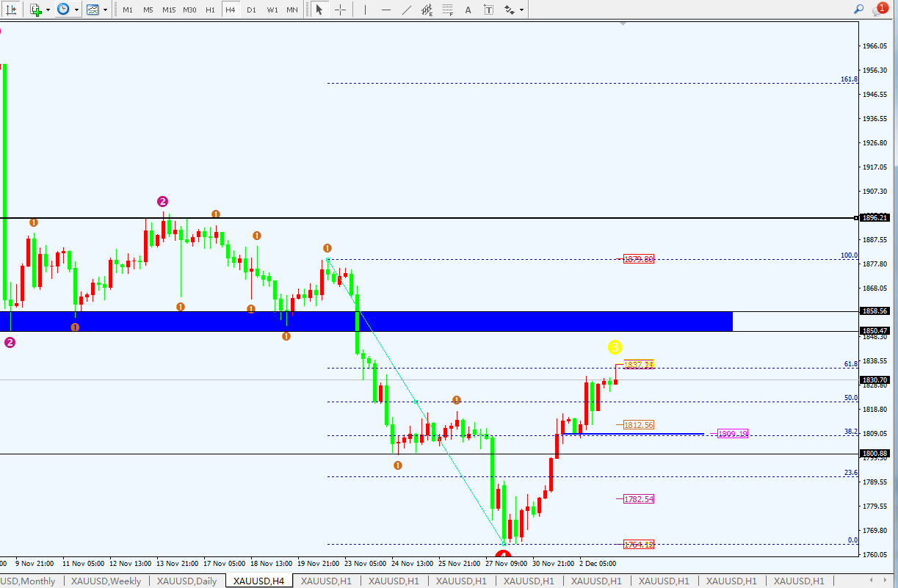Click the 38.2 Fibonacci level label

(x=851, y=432)
